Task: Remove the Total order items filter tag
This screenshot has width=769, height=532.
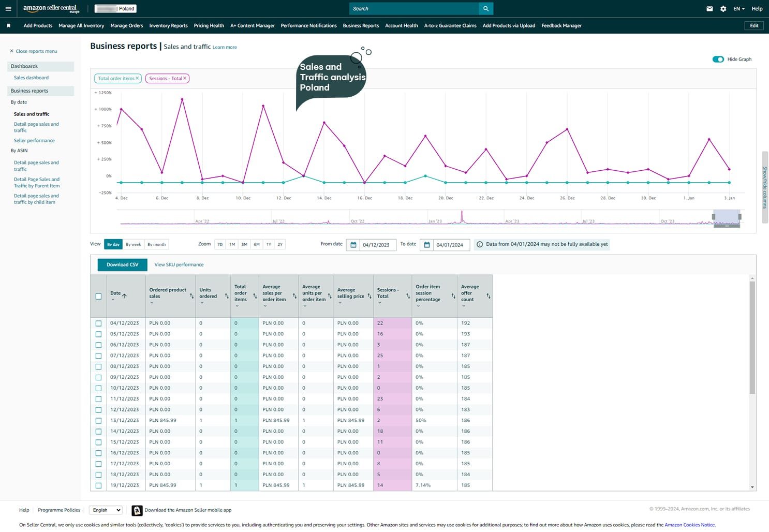Action: click(x=137, y=78)
